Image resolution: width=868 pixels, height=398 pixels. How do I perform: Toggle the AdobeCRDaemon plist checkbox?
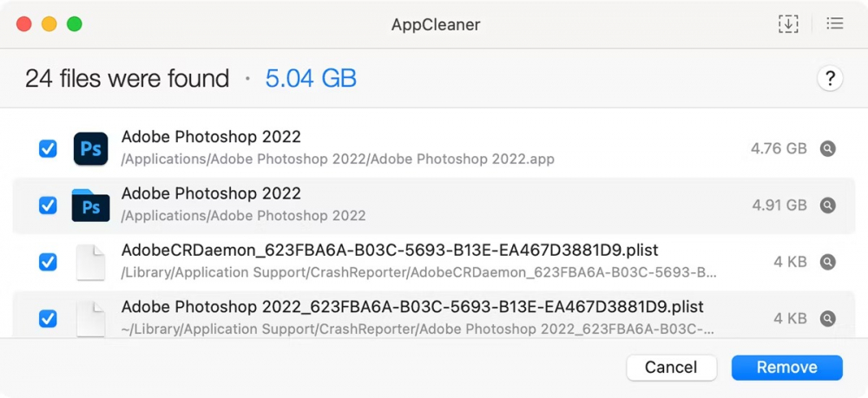[49, 262]
